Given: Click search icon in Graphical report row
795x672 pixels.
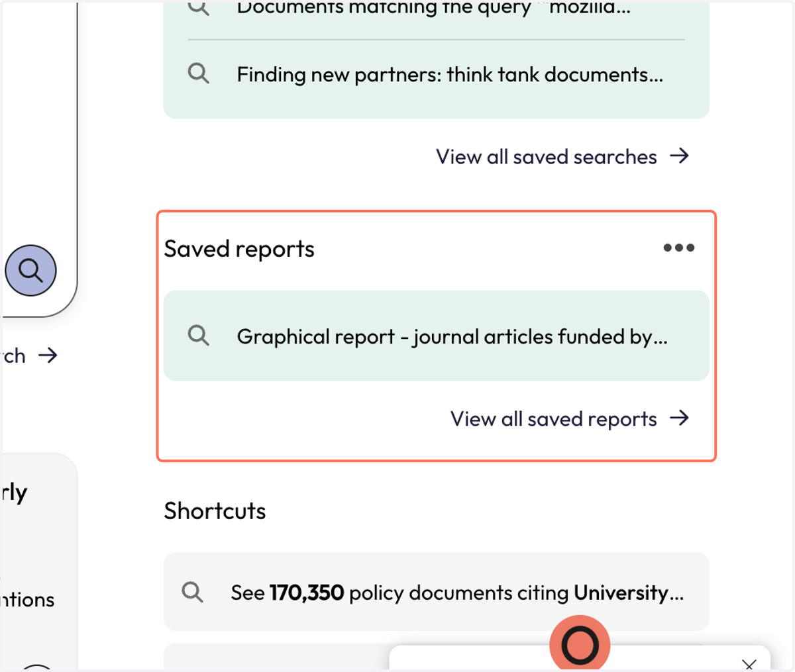Looking at the screenshot, I should click(x=198, y=336).
